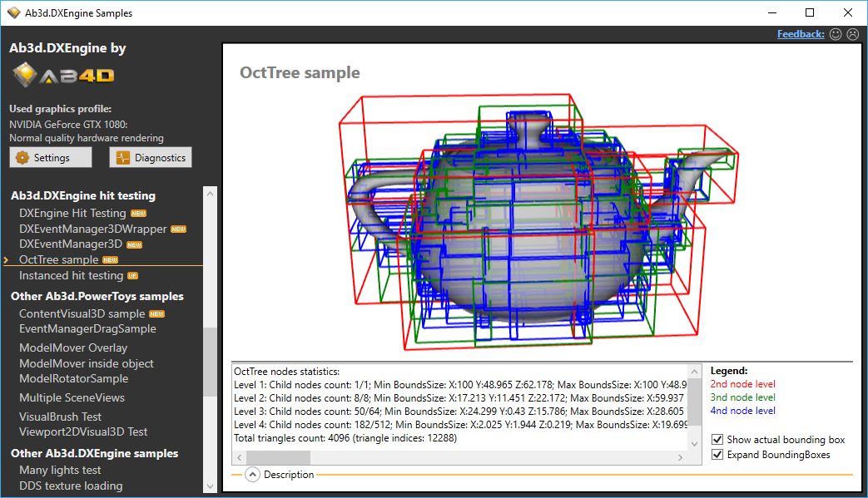Click the UP badge beside Instanced hit testing
The width and height of the screenshot is (868, 498).
[x=132, y=276]
